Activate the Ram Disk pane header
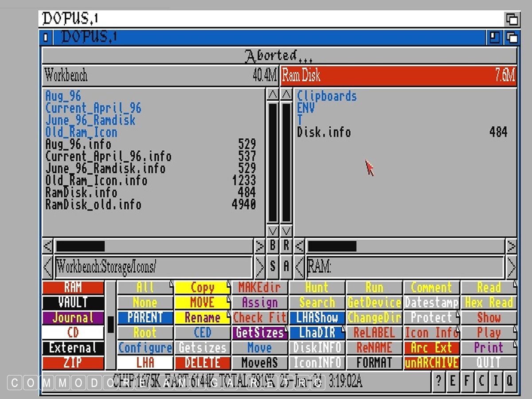Viewport: 532px width, 399px height. [398, 76]
